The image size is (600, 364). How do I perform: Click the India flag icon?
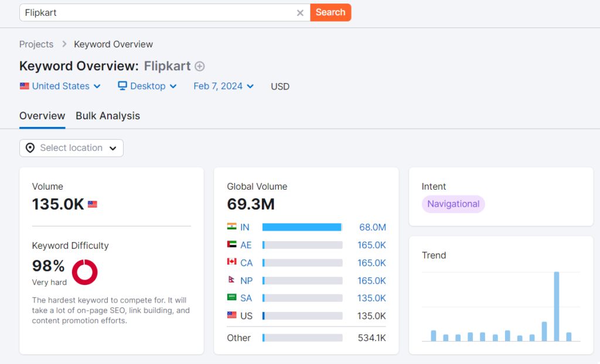click(231, 226)
